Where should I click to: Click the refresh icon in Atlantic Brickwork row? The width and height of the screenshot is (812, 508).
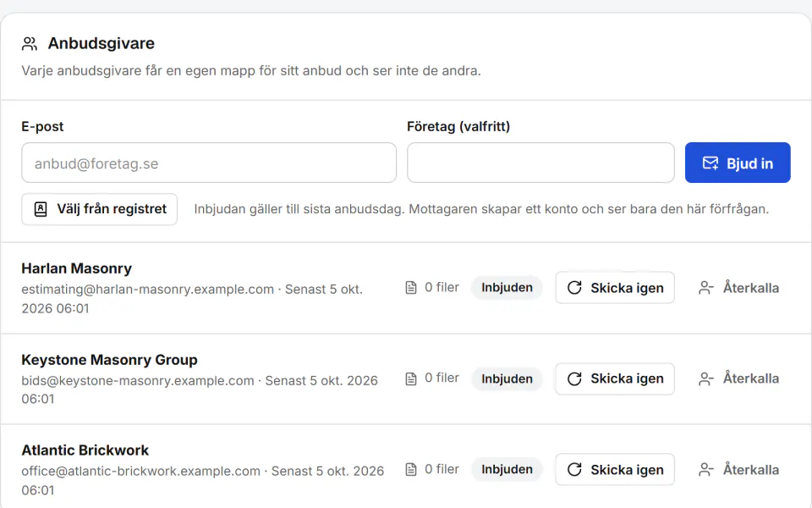574,470
